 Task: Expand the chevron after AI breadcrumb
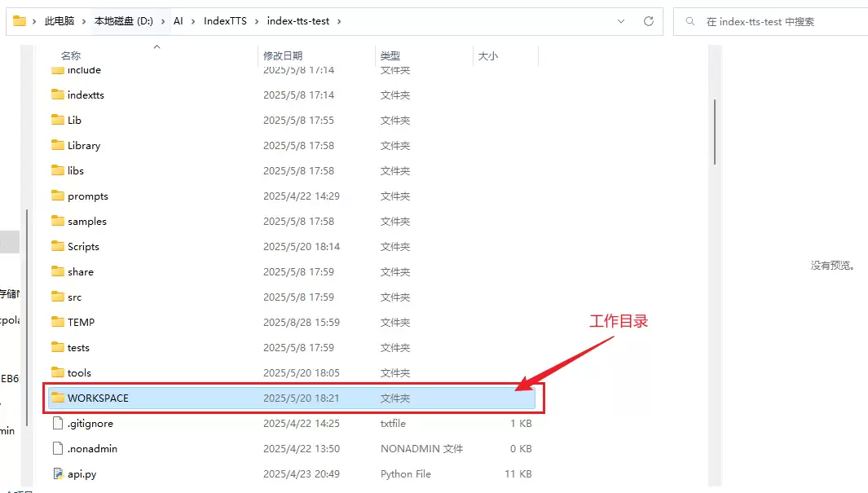click(193, 21)
